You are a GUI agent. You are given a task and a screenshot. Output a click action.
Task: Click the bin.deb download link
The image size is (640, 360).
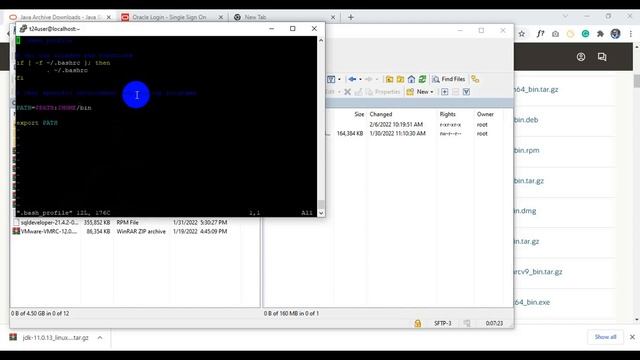tap(526, 120)
